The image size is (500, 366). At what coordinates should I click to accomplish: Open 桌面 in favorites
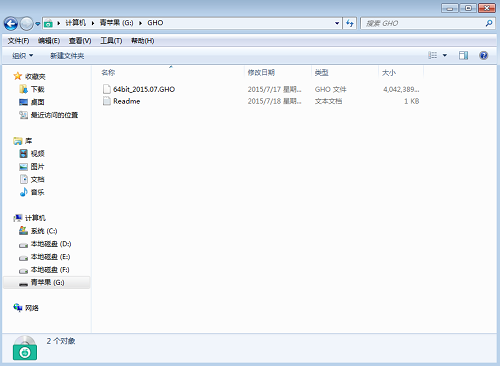(x=38, y=102)
